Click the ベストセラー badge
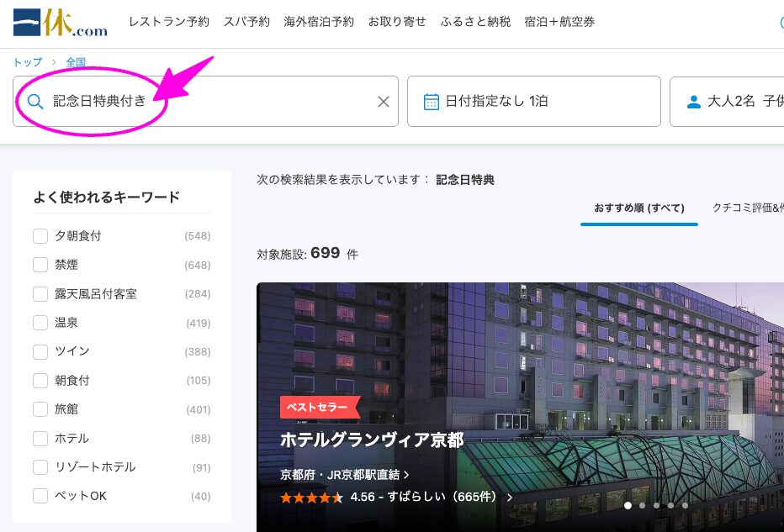The image size is (784, 532). click(320, 407)
